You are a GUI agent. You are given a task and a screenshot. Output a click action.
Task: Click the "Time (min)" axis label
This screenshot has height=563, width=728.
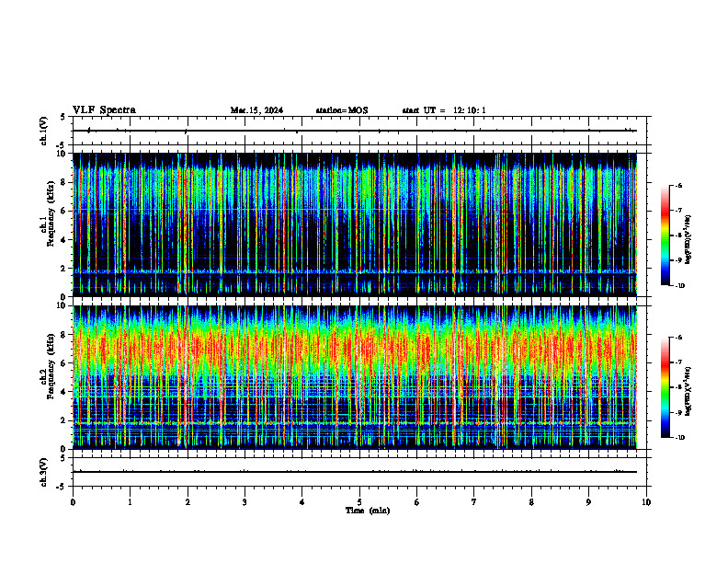tap(368, 511)
